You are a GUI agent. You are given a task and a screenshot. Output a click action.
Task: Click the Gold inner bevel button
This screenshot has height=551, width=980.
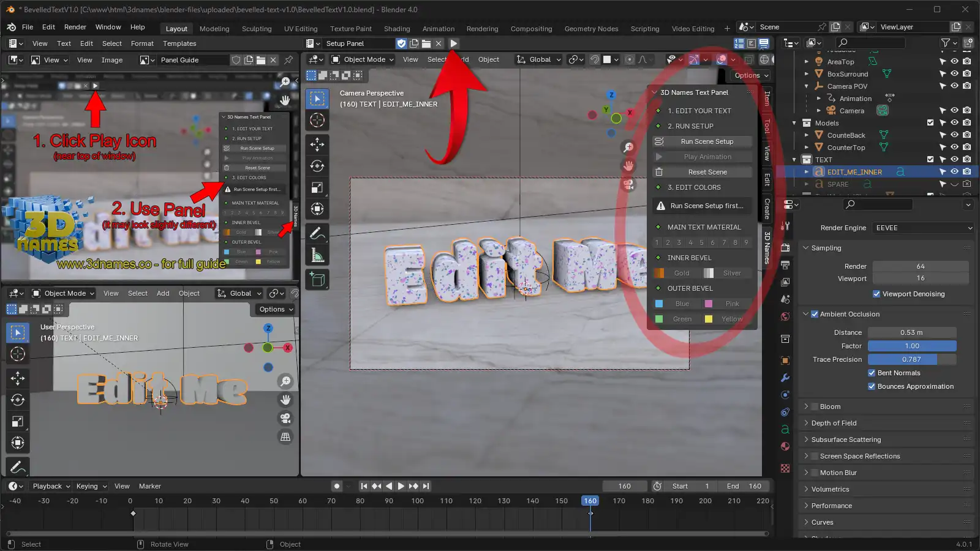[676, 273]
